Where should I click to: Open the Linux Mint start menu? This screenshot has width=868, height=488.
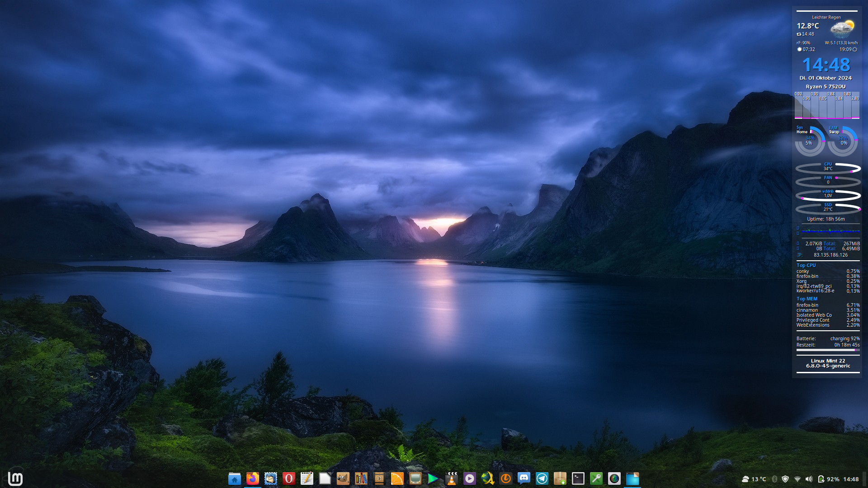pos(15,479)
